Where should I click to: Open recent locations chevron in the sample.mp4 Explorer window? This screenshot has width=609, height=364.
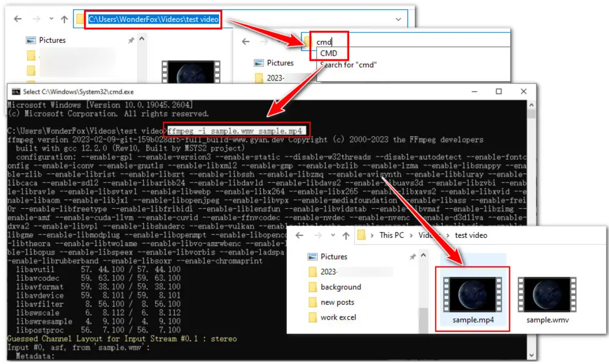333,235
